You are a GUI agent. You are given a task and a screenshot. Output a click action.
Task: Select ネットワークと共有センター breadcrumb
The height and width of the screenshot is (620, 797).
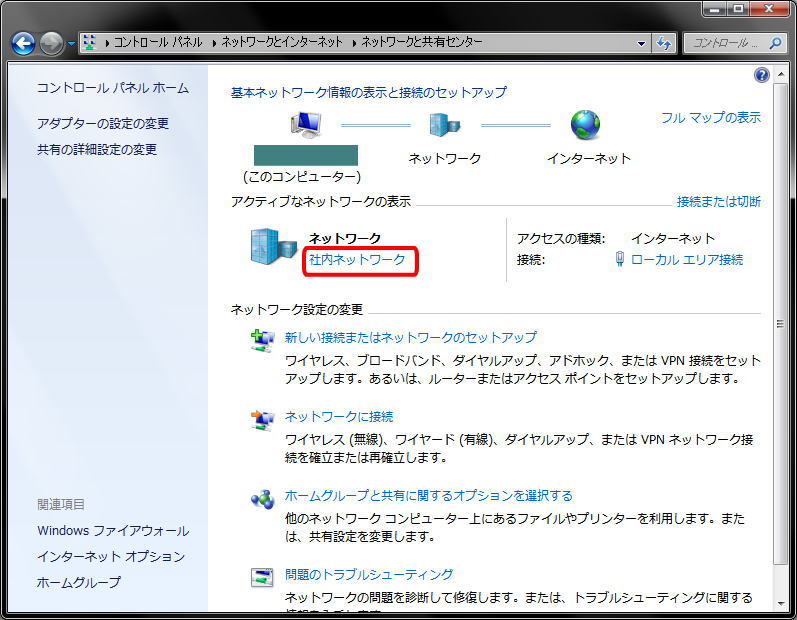pos(422,42)
